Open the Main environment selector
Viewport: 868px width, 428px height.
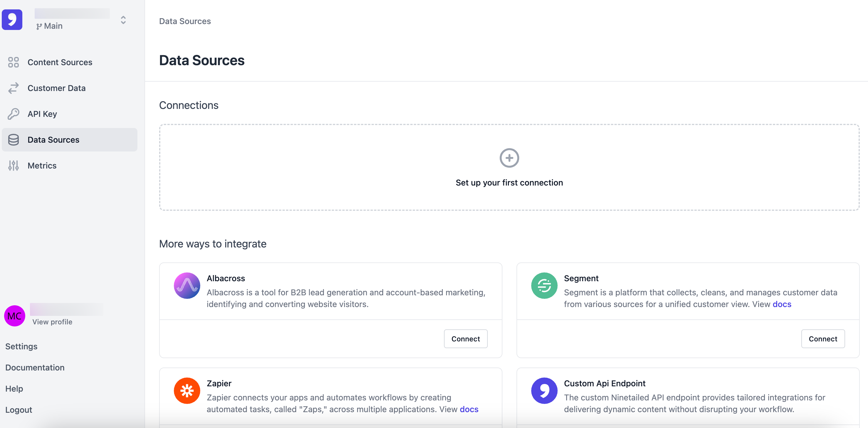coord(50,26)
